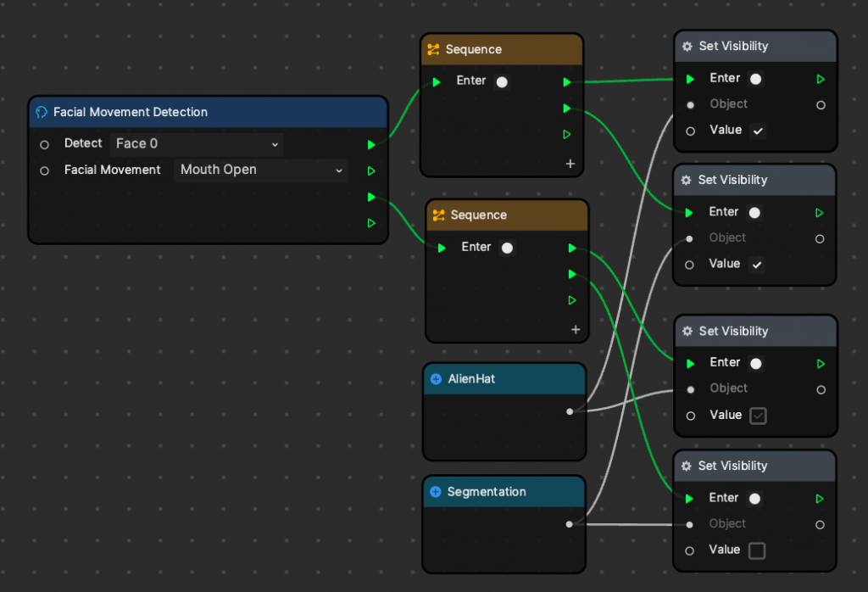Screen dimensions: 868x592
Task: Click first output arrow of lower Sequence node
Action: (572, 249)
